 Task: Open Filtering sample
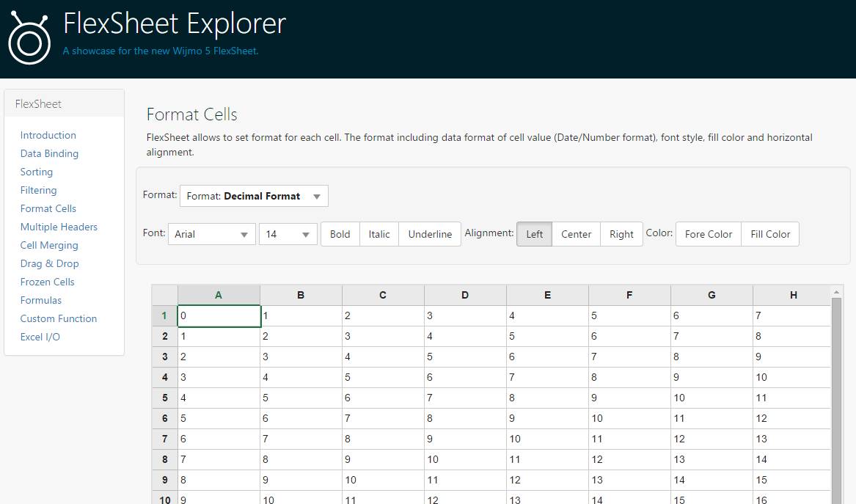pyautogui.click(x=38, y=190)
